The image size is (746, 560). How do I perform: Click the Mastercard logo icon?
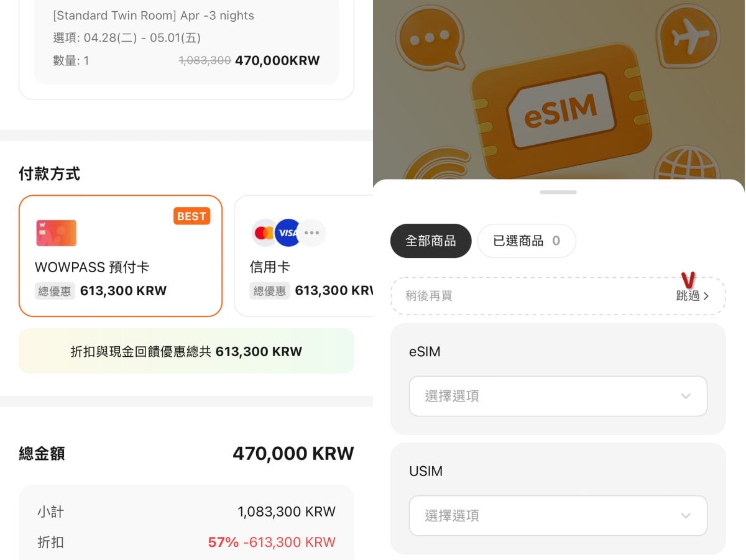264,233
